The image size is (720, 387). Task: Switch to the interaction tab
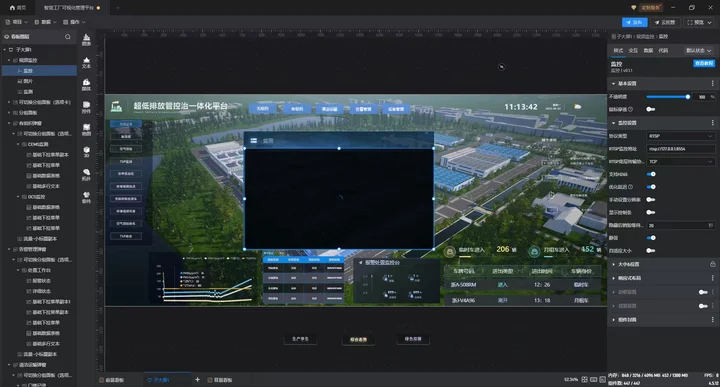633,50
